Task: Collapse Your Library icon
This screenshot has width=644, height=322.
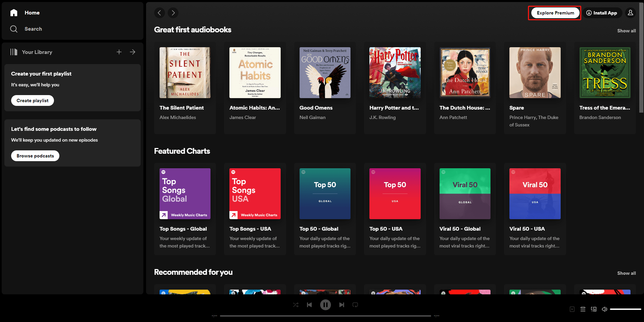Action: [x=14, y=52]
